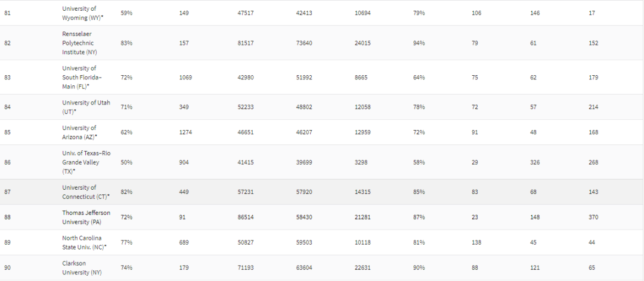Click the 86514 value for Thomas Jefferson
Viewport: 644px width, 281px height.
pos(244,217)
